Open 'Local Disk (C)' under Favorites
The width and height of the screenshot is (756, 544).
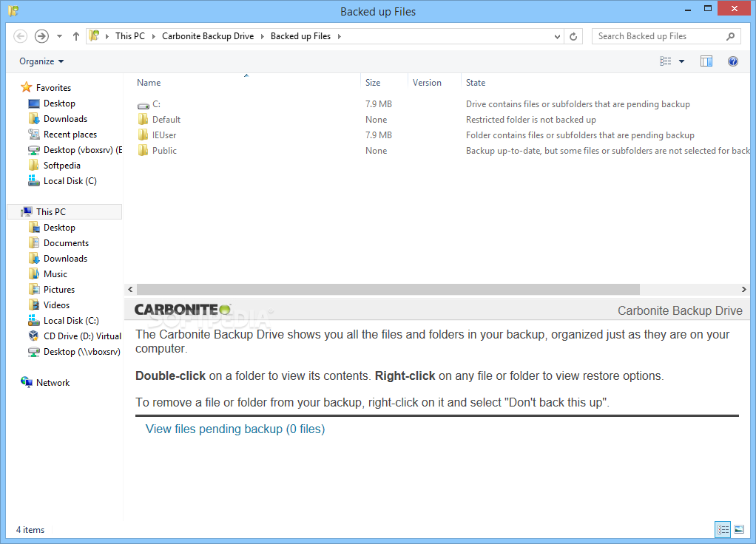click(x=70, y=180)
